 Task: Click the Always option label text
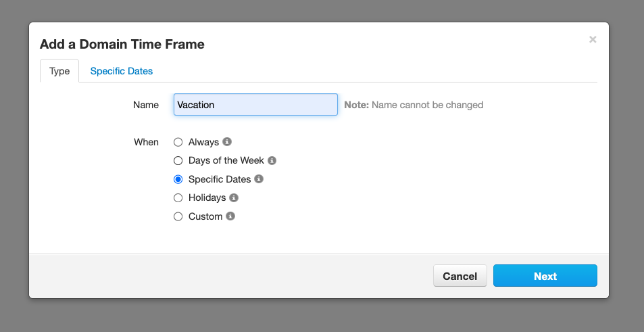(x=203, y=142)
